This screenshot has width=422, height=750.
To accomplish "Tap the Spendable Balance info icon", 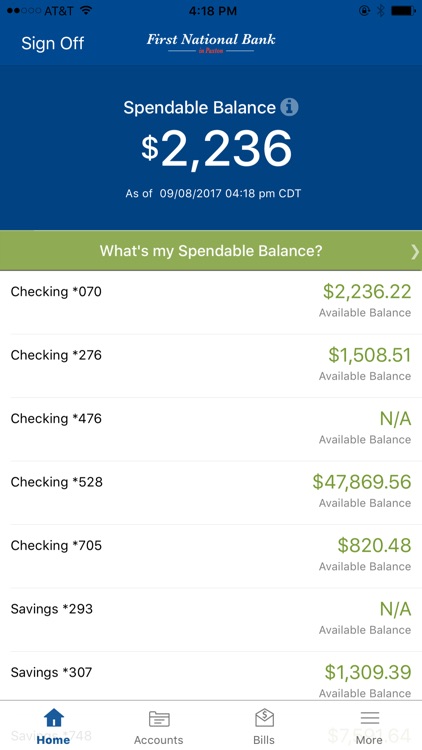I will pos(289,107).
